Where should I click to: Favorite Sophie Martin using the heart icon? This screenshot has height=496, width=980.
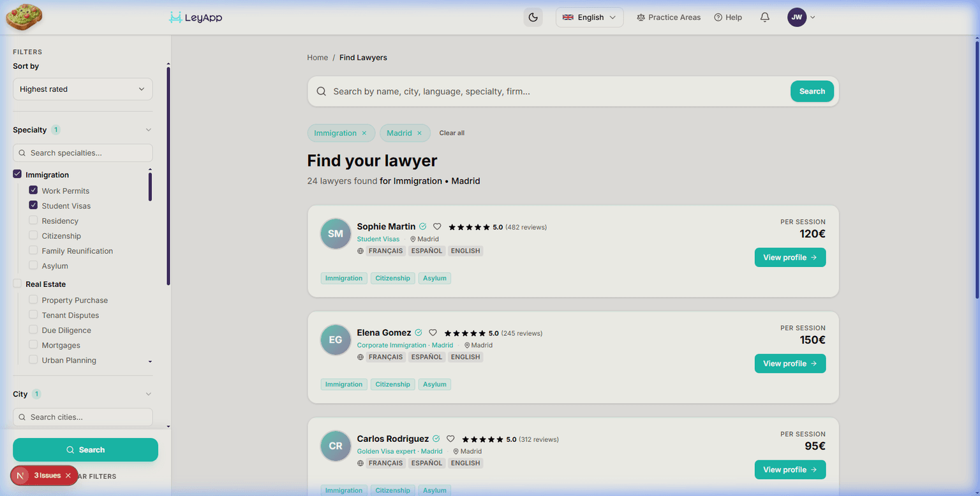click(437, 226)
